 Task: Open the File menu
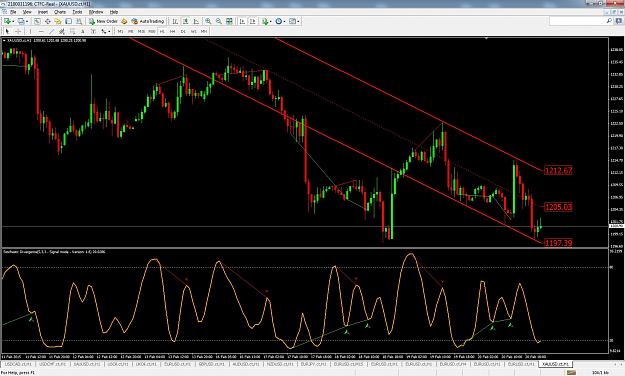[x=13, y=12]
